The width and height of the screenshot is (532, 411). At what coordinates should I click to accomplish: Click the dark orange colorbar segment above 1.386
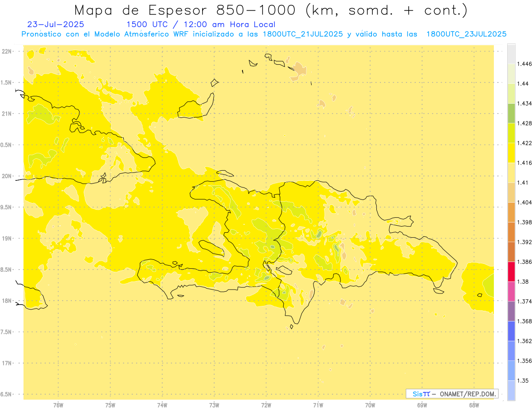click(x=511, y=252)
